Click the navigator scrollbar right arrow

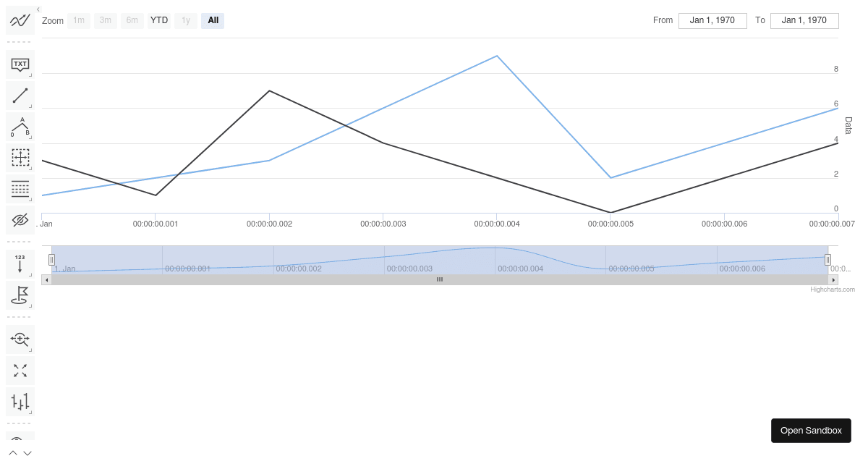click(x=833, y=279)
